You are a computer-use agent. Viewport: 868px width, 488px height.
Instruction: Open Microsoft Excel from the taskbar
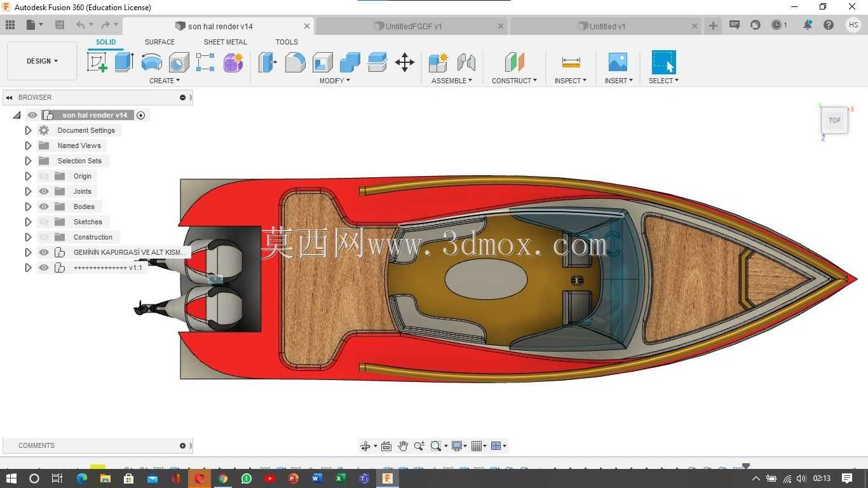click(x=341, y=478)
